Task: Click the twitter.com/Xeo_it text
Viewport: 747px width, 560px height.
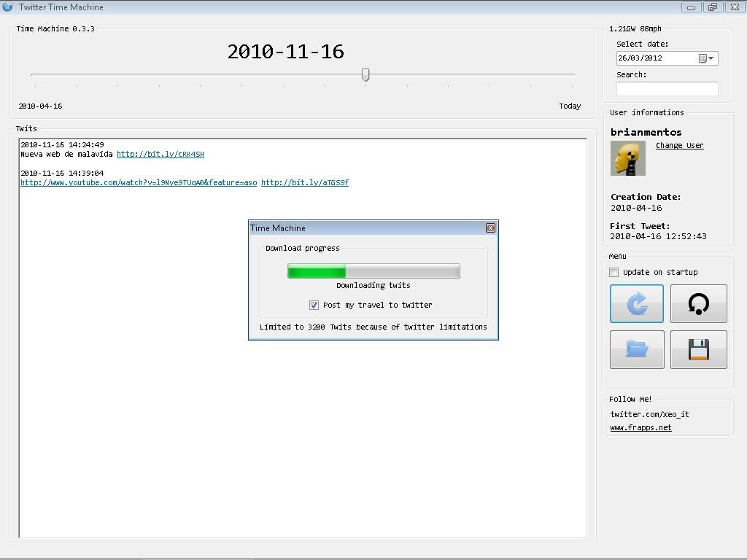Action: tap(649, 414)
